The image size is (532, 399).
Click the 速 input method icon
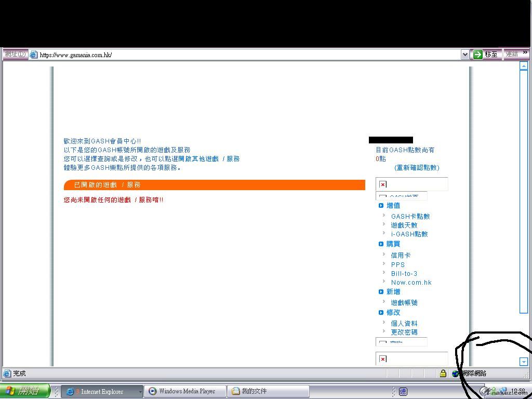[403, 391]
